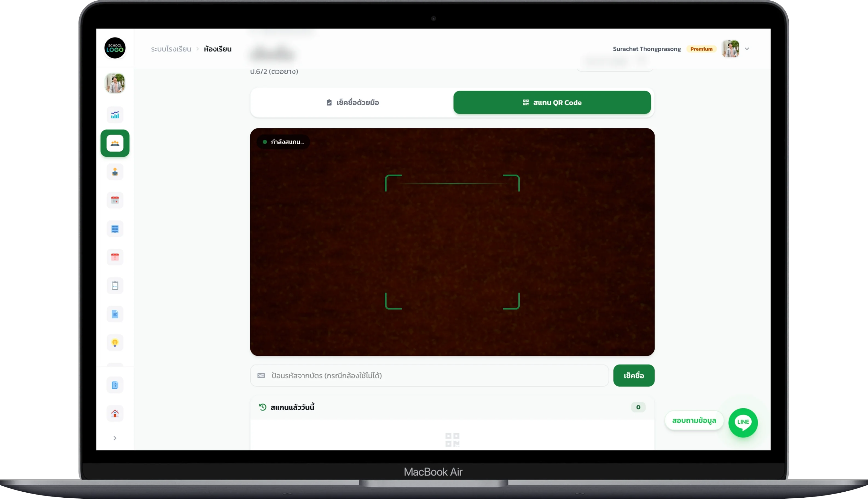Open the blue grid building sidebar icon
This screenshot has width=868, height=499.
[x=115, y=229]
